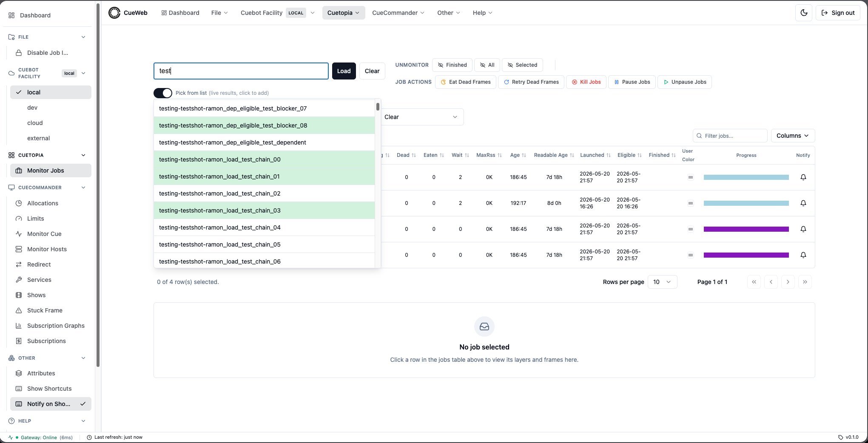Screen dimensions: 868x443
Task: Collapse the CUEBOT FACILITY sidebar section
Action: (x=83, y=73)
